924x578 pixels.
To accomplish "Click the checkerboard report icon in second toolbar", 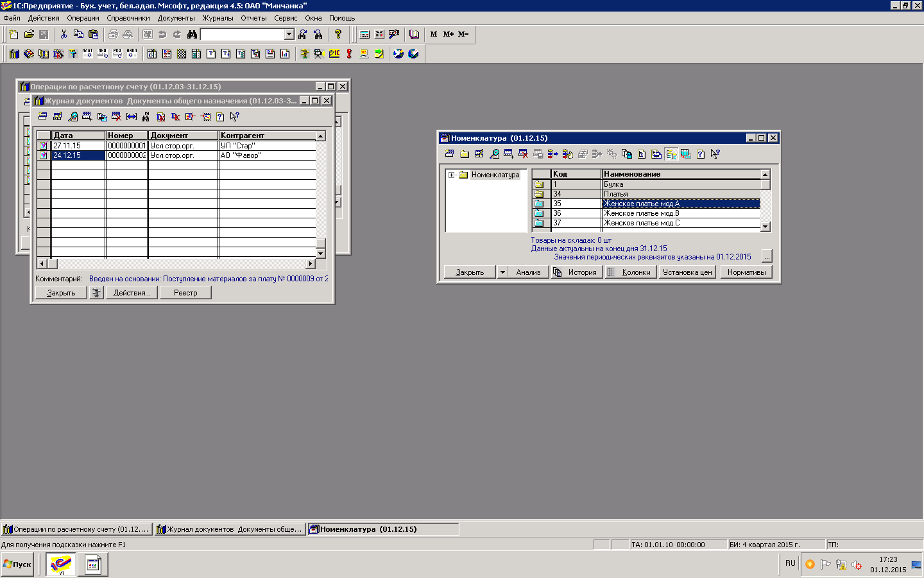I will click(182, 53).
